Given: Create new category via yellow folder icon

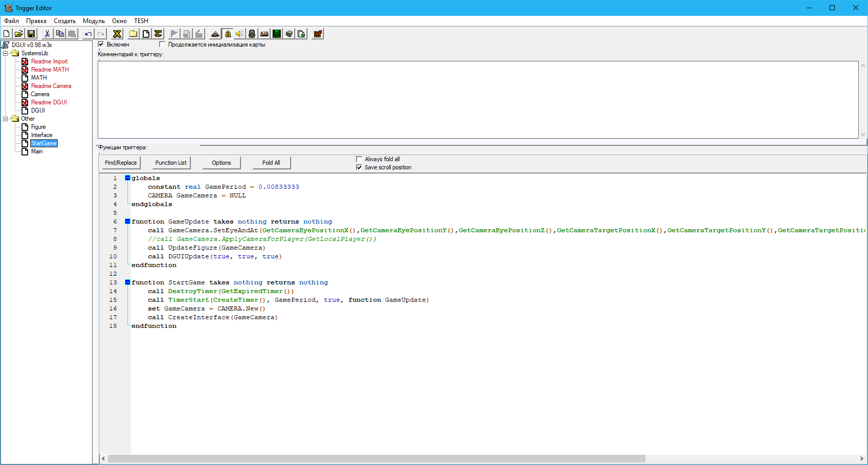Looking at the screenshot, I should 133,34.
